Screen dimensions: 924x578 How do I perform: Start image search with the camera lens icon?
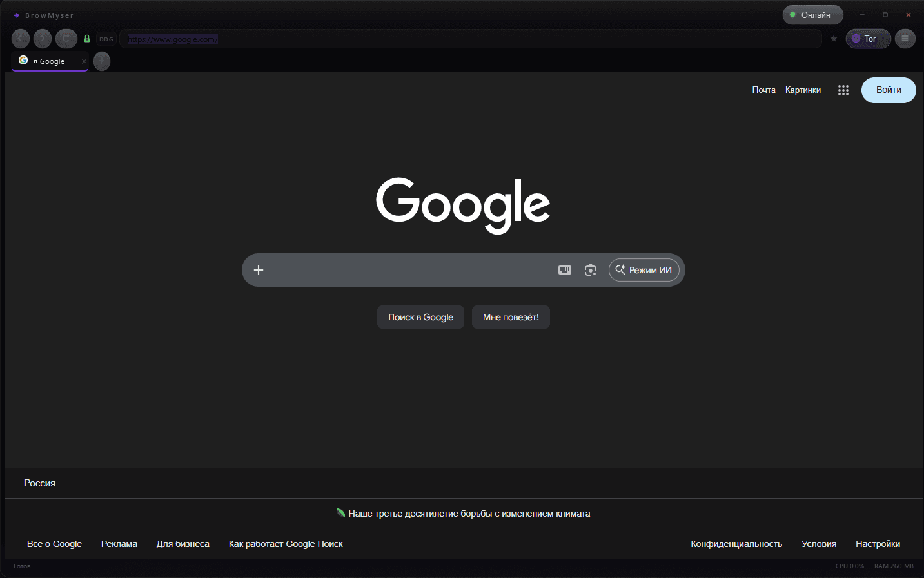[590, 270]
